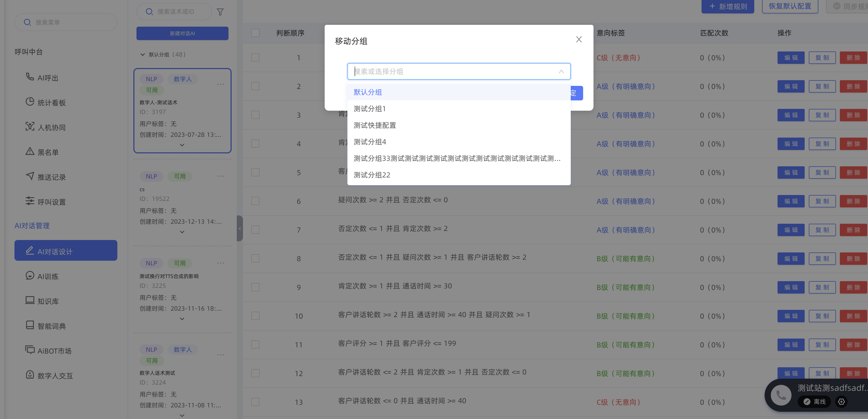
Task: Click the 搜索或选择分组 input field
Action: coord(459,71)
